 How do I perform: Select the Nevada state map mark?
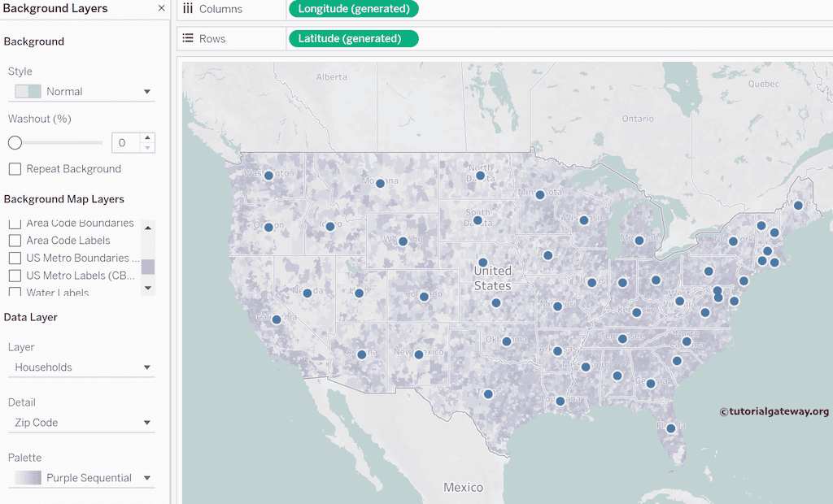pyautogui.click(x=307, y=293)
